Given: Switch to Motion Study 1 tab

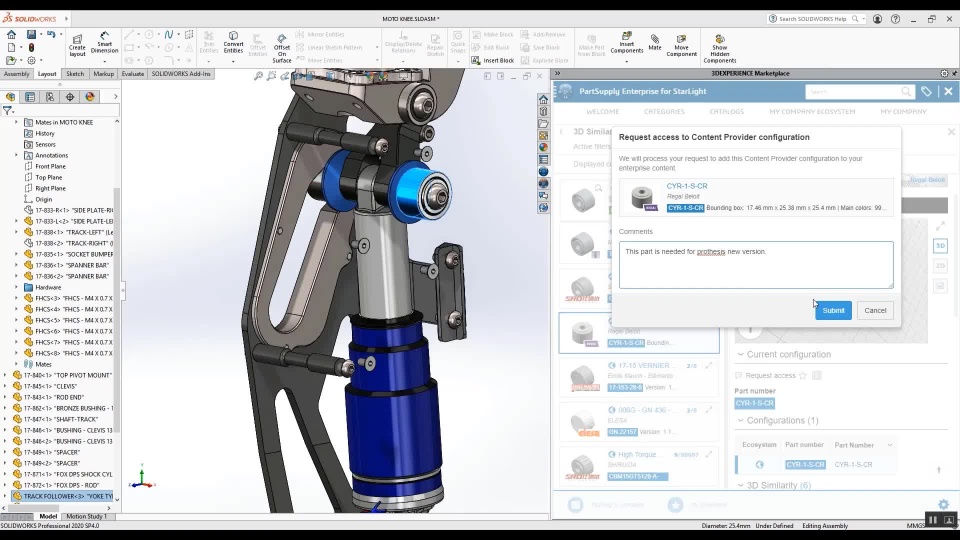Looking at the screenshot, I should click(86, 516).
